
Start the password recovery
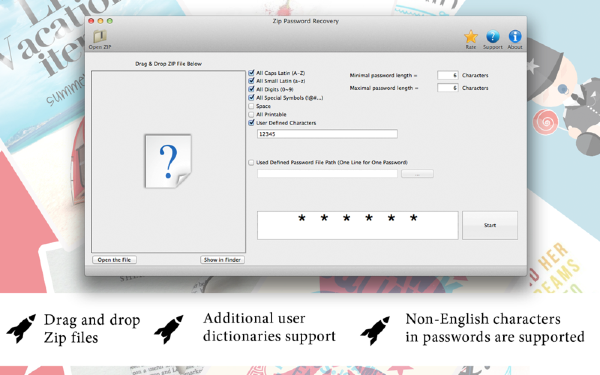tap(490, 225)
